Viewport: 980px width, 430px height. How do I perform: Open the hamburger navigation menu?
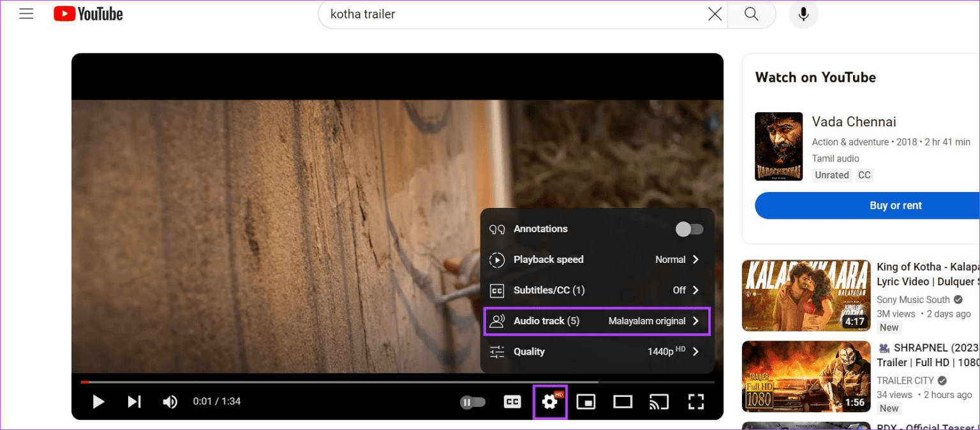coord(26,13)
